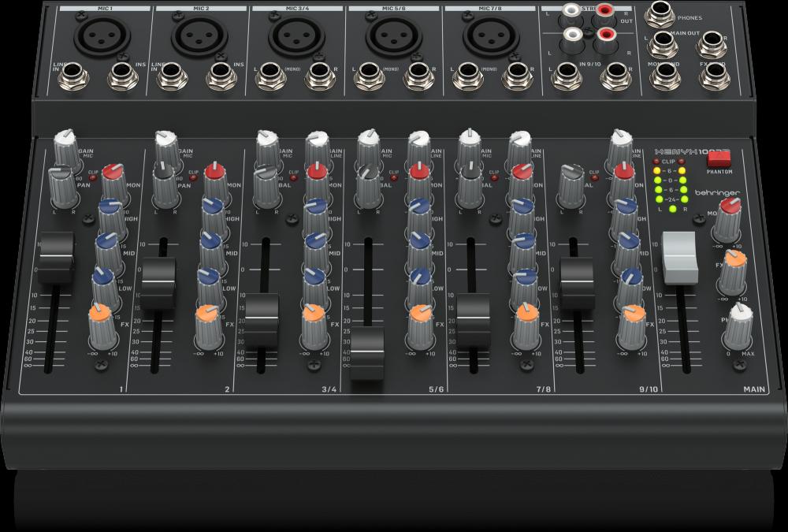
Task: Click channel 1 red MON knob
Action: point(113,173)
